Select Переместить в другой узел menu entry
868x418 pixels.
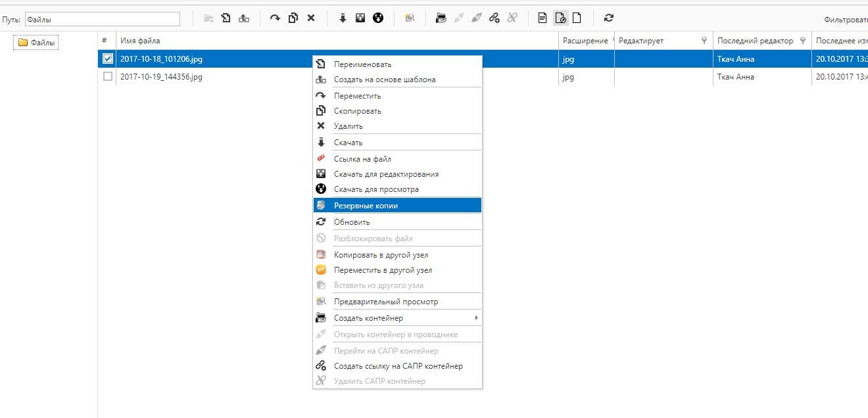[x=397, y=270]
